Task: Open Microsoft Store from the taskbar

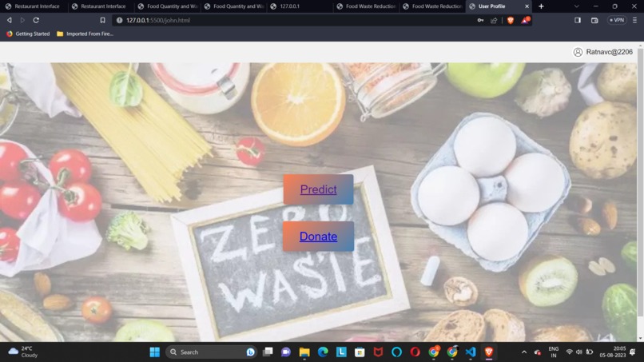Action: click(x=360, y=352)
